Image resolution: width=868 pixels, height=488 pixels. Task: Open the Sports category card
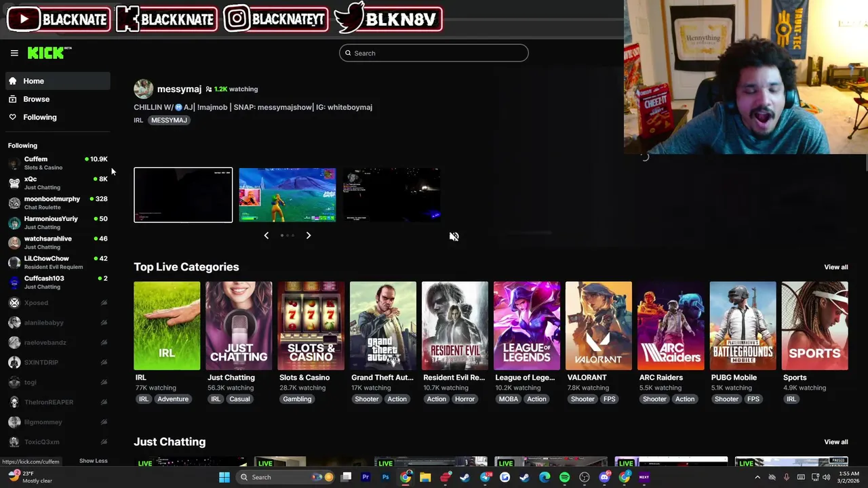click(814, 326)
